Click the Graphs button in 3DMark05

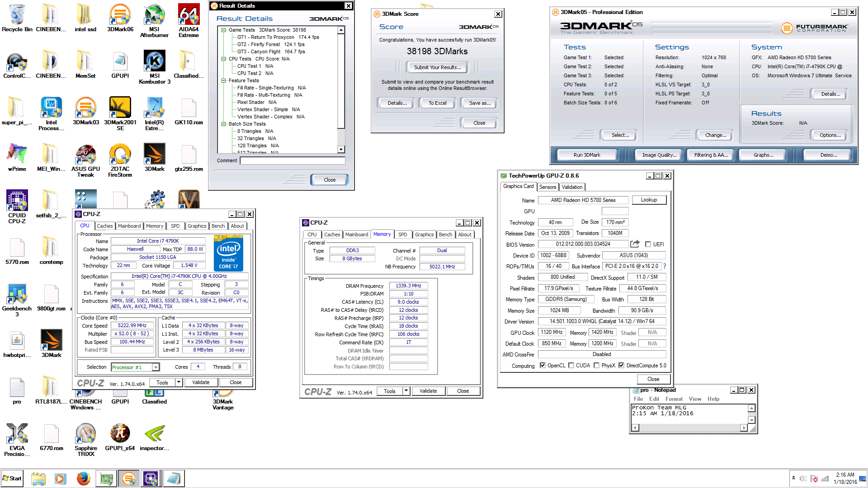pyautogui.click(x=763, y=155)
